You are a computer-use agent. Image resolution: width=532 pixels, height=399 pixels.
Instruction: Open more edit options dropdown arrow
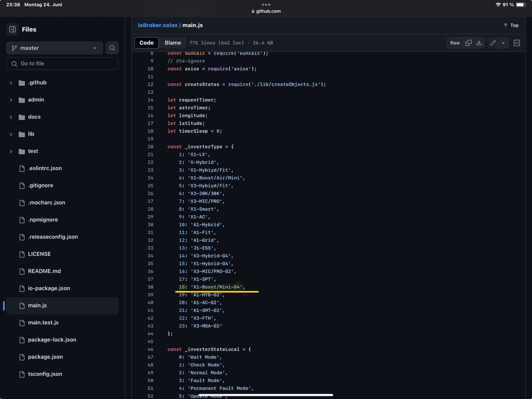pos(503,43)
